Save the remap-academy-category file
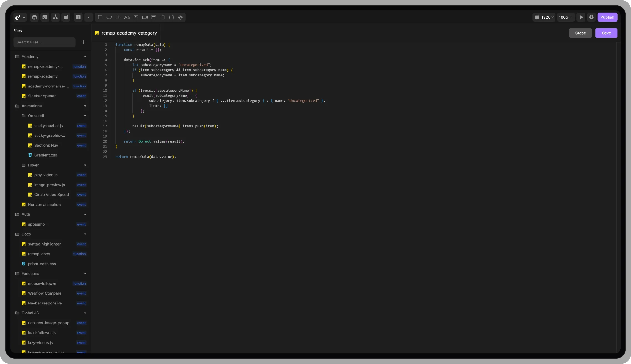The image size is (631, 364). pyautogui.click(x=606, y=33)
